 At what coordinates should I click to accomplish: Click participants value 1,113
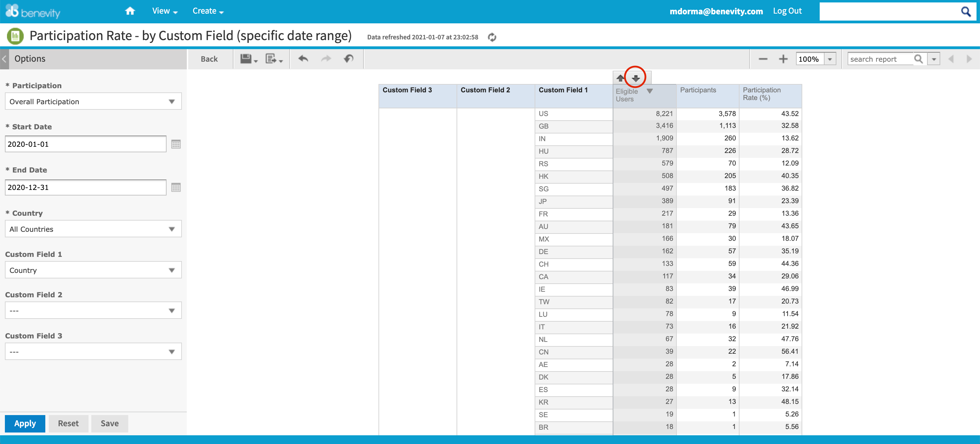click(727, 125)
